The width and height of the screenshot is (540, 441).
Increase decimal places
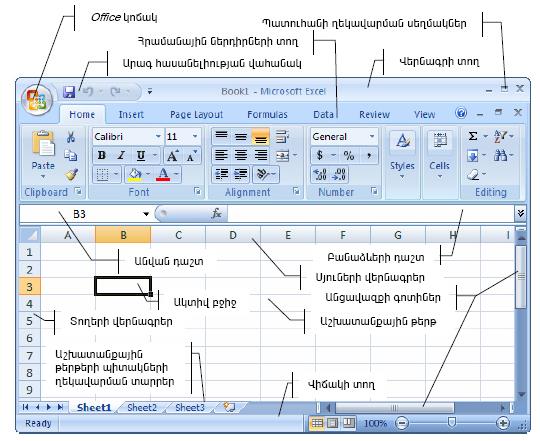(320, 174)
